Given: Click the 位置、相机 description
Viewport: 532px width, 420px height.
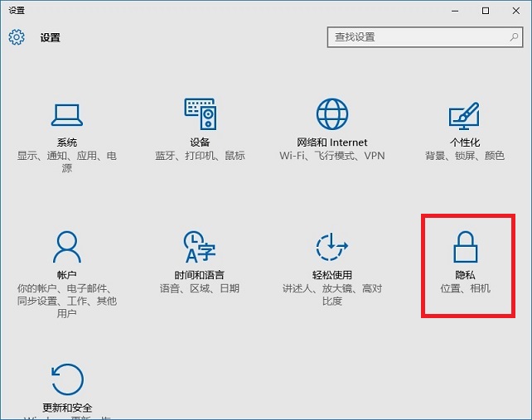Looking at the screenshot, I should [465, 288].
